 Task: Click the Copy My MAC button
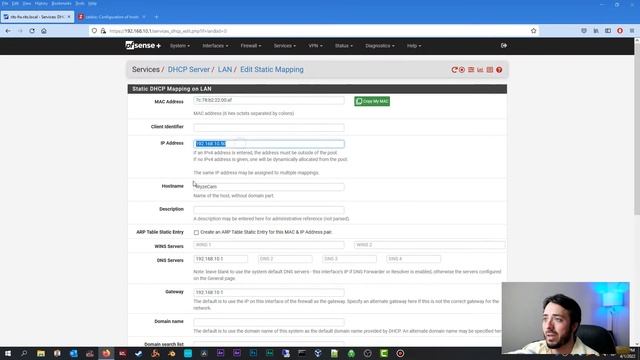(x=372, y=101)
